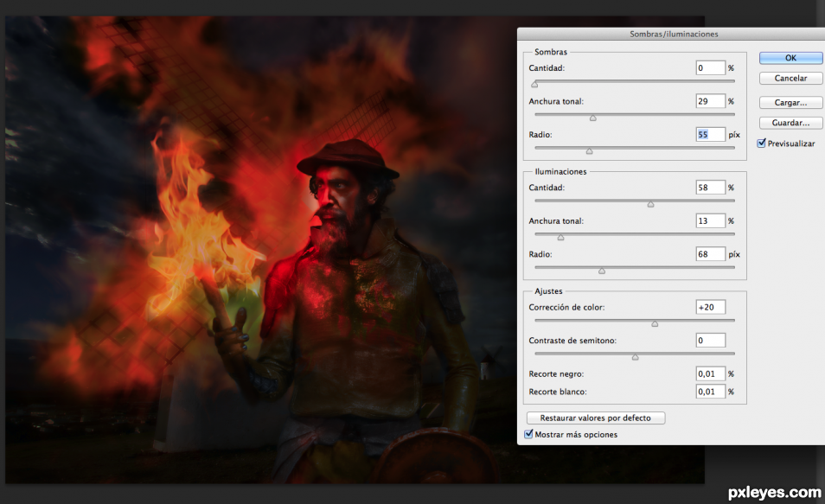Click the Iluminaciones Radio slider handle
Screen dimensions: 825x504
602,271
